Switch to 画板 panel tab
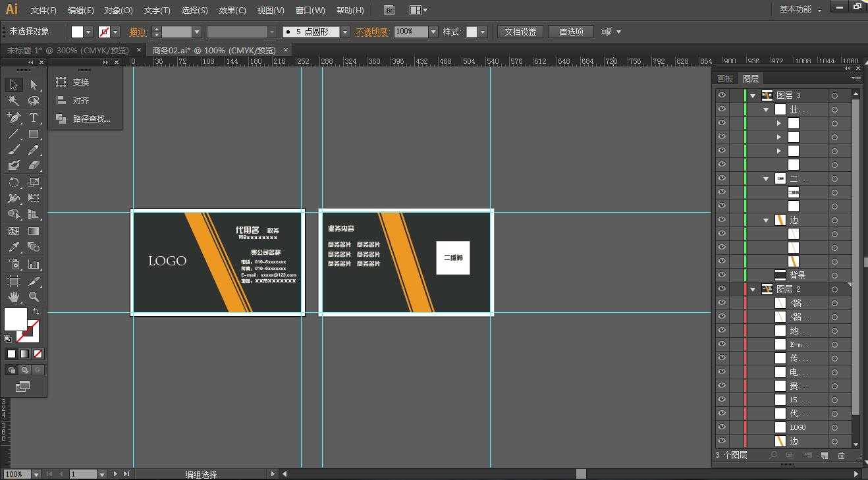The height and width of the screenshot is (480, 868). (x=725, y=78)
